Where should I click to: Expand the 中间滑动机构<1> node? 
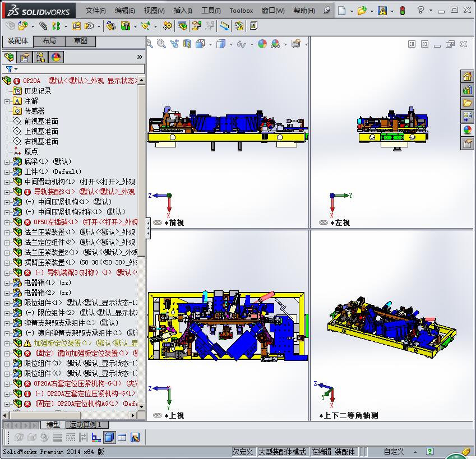click(x=7, y=182)
